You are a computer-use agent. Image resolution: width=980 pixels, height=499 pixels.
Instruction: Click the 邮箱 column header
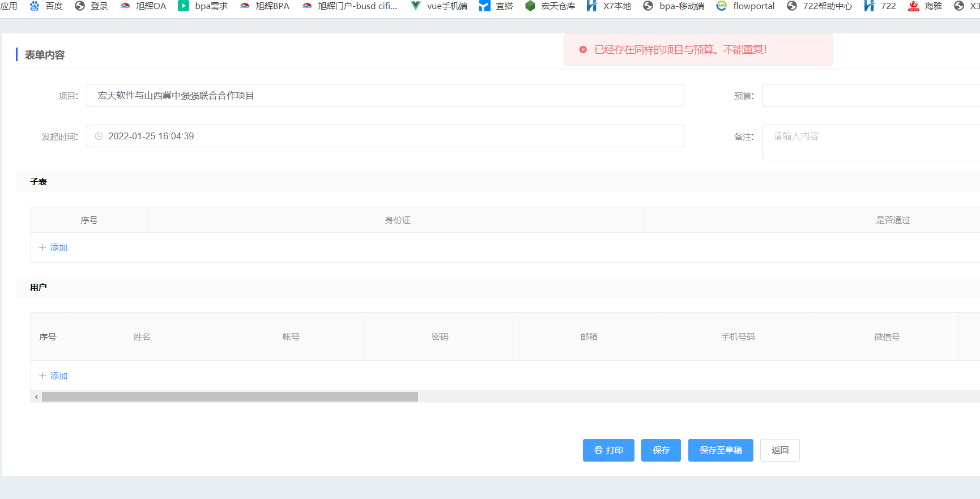click(589, 337)
